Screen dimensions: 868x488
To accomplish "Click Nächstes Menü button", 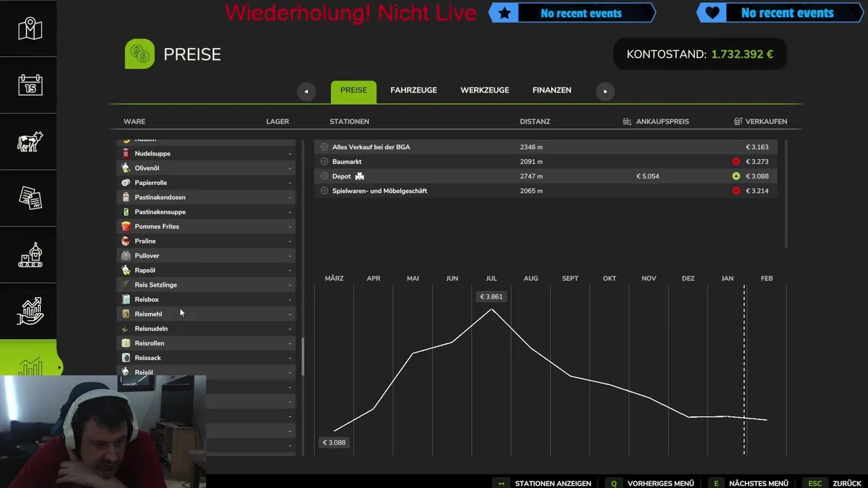I will point(750,483).
